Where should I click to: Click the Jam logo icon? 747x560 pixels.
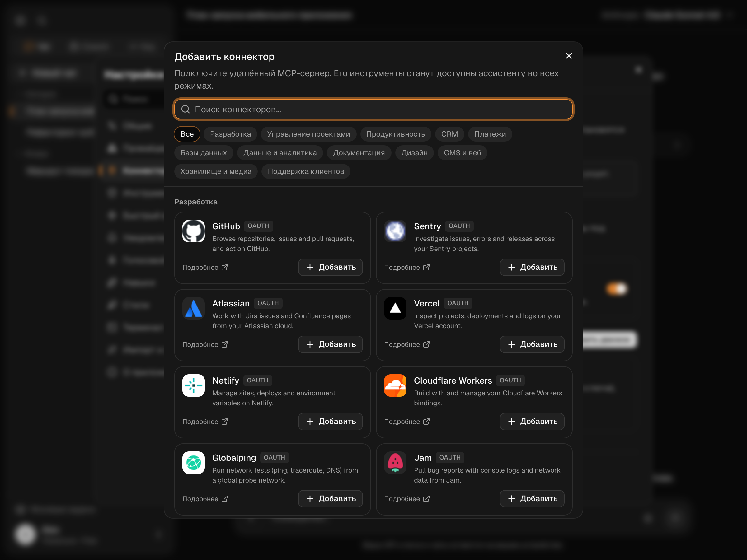click(x=395, y=463)
